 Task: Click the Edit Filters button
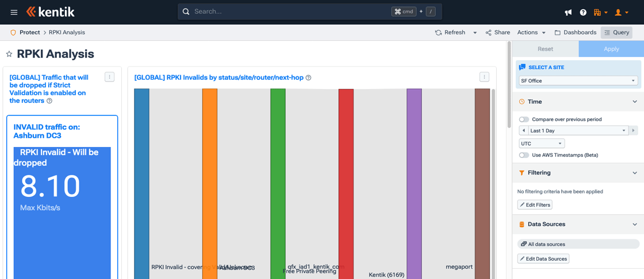coord(535,205)
